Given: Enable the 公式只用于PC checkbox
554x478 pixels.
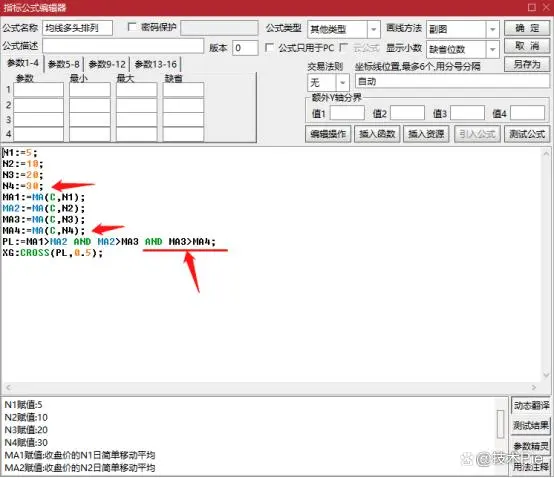Looking at the screenshot, I should click(x=269, y=47).
